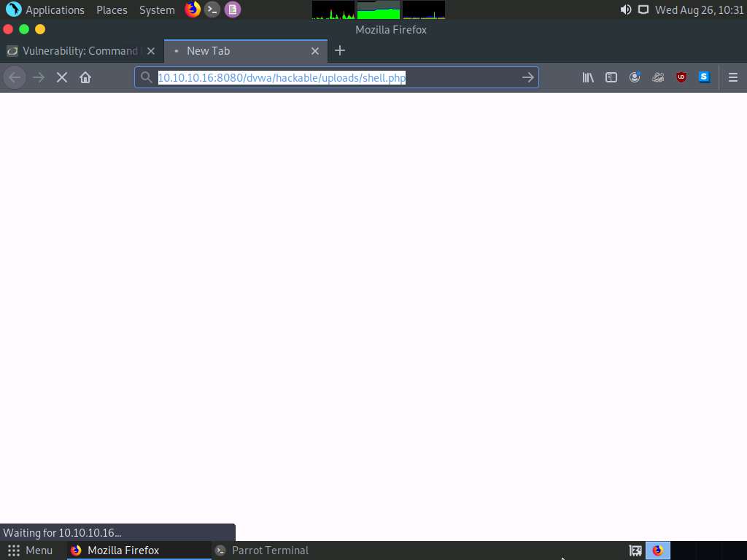Image resolution: width=747 pixels, height=560 pixels.
Task: Switch to the Parrot Terminal taskbar entry
Action: [270, 550]
